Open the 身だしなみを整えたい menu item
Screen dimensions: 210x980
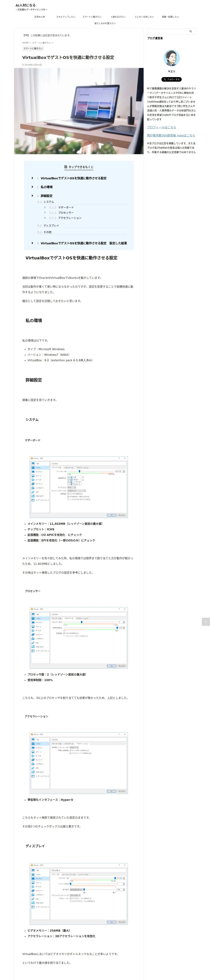[105, 23]
